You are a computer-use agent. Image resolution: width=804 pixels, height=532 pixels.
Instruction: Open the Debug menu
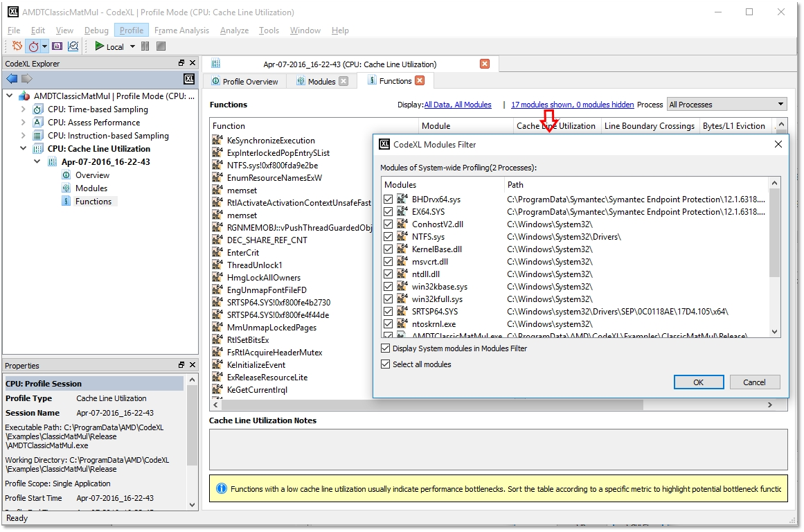point(96,30)
